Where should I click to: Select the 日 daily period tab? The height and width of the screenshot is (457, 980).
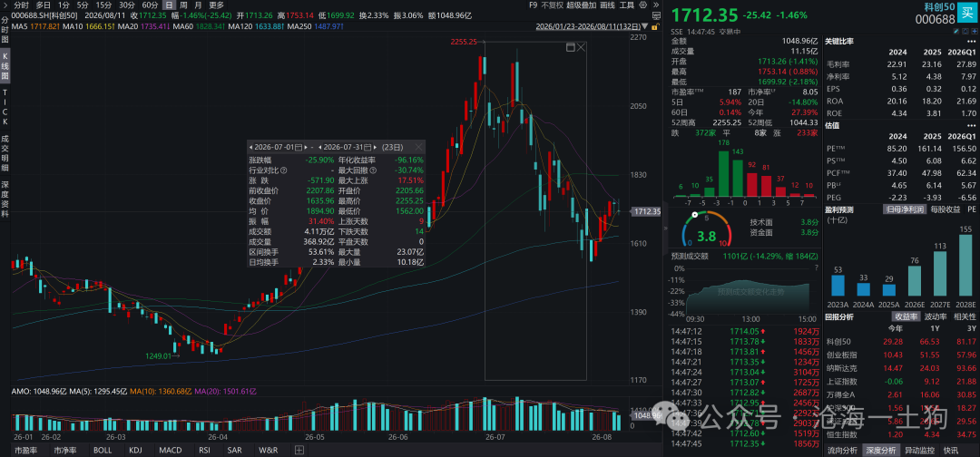point(169,5)
